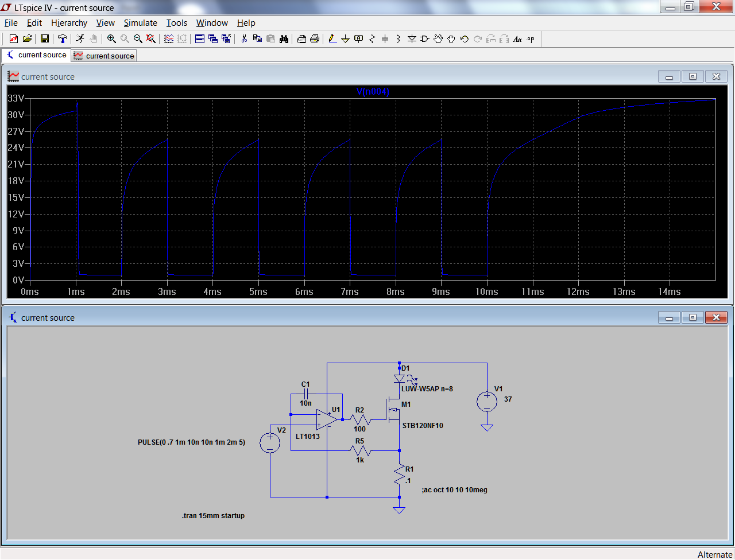Screen dimensions: 735x560
Task: Click the STB120NF10 MOSFET label
Action: tap(423, 426)
